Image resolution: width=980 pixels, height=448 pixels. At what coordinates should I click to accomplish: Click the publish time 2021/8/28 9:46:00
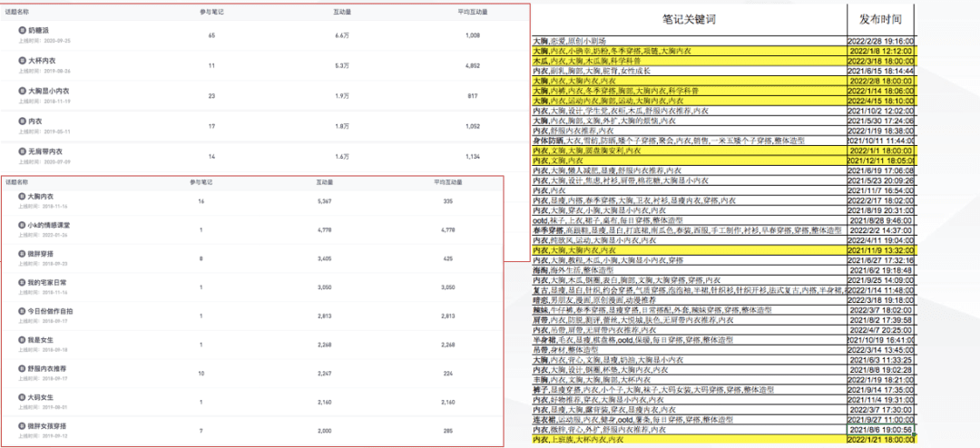(881, 220)
